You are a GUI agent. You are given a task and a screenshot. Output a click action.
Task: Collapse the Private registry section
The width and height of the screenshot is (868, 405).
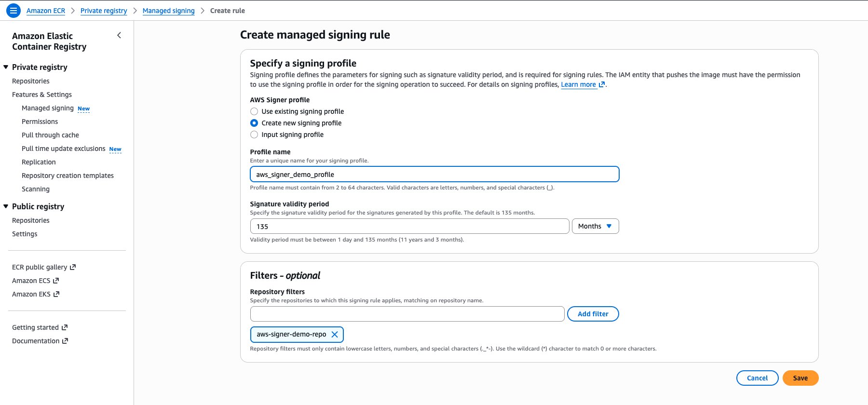tap(5, 67)
